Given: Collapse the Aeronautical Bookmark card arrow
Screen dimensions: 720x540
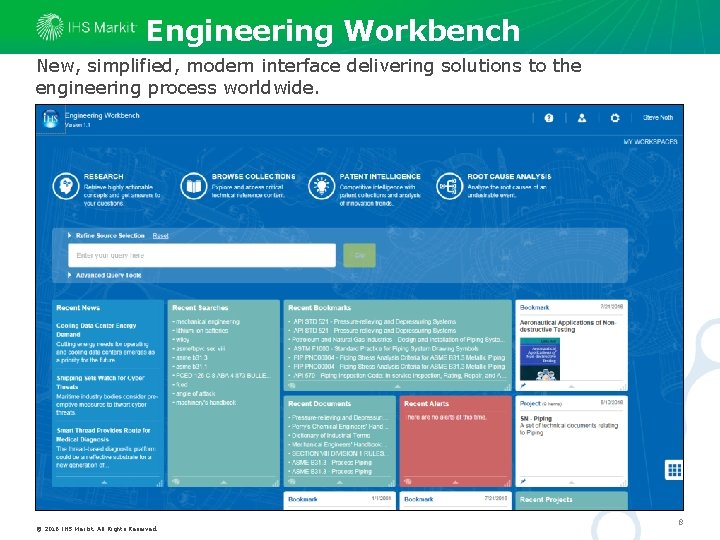Looking at the screenshot, I should 571,387.
